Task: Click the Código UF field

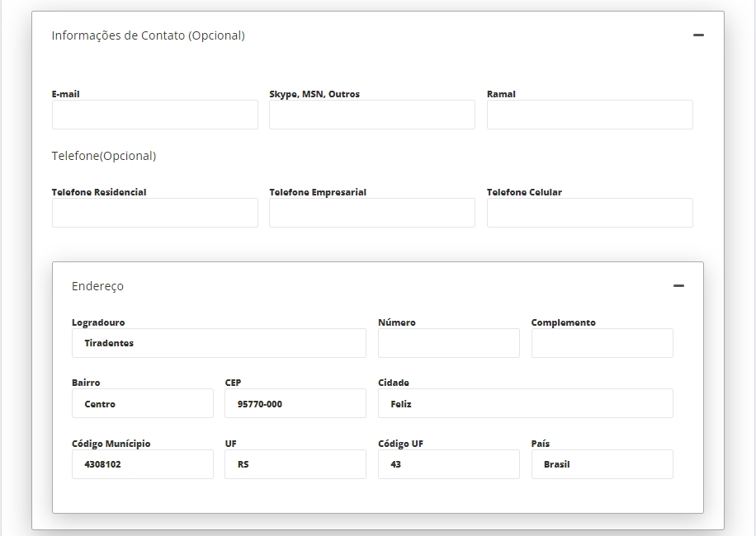Action: pyautogui.click(x=448, y=464)
